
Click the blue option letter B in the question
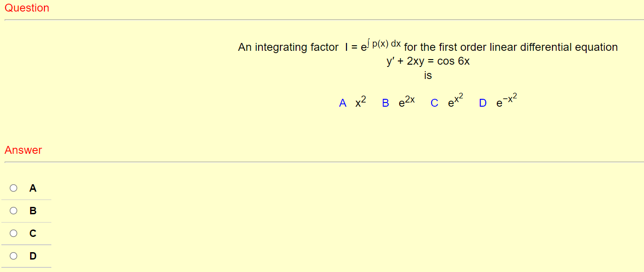[385, 103]
